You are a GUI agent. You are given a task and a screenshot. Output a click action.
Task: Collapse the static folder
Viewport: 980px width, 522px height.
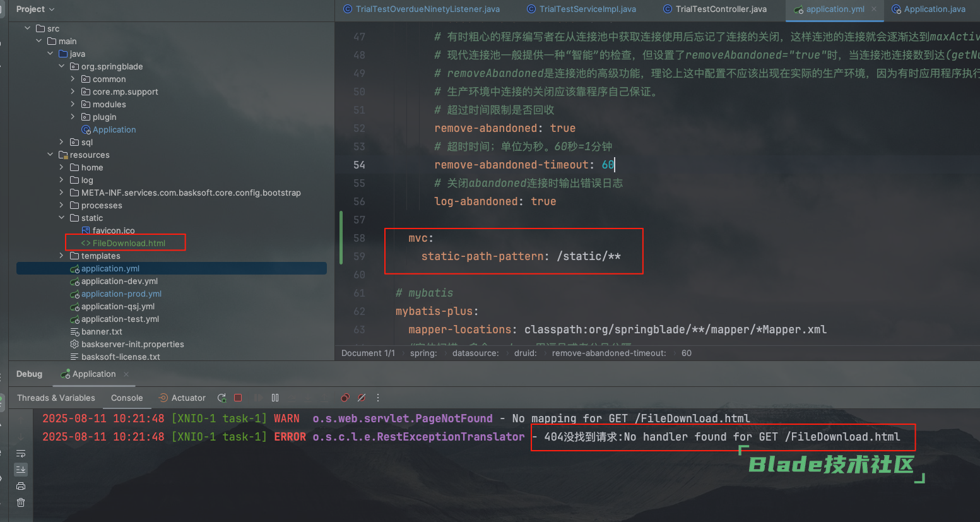tap(61, 218)
